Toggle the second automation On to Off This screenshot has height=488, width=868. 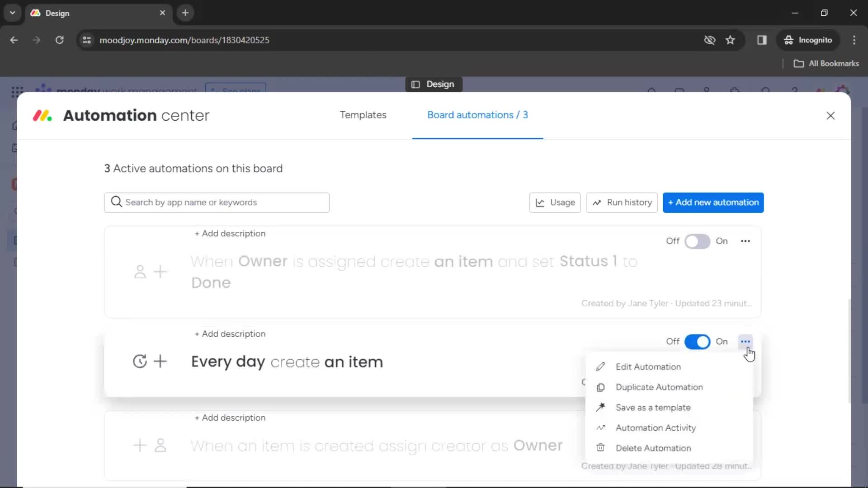point(697,341)
